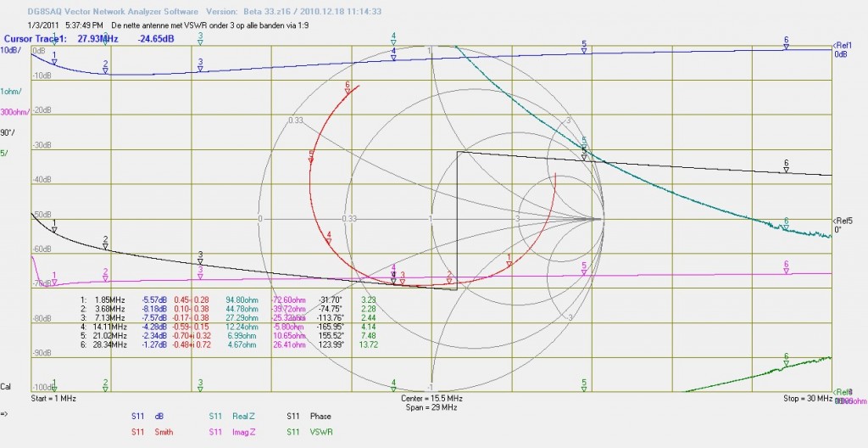The height and width of the screenshot is (448, 868).
Task: Click green VSWR marker 3 at the bottom axis
Action: [200, 385]
